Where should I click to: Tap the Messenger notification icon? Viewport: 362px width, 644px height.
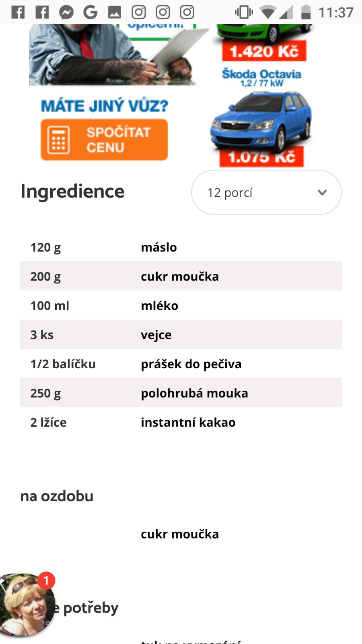pos(66,12)
